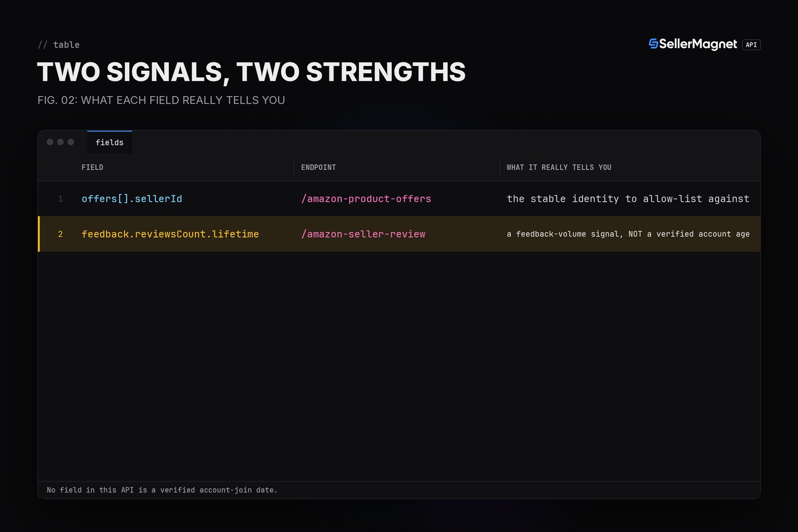
Task: Click the API badge next to SellerMagnet
Action: pos(751,45)
